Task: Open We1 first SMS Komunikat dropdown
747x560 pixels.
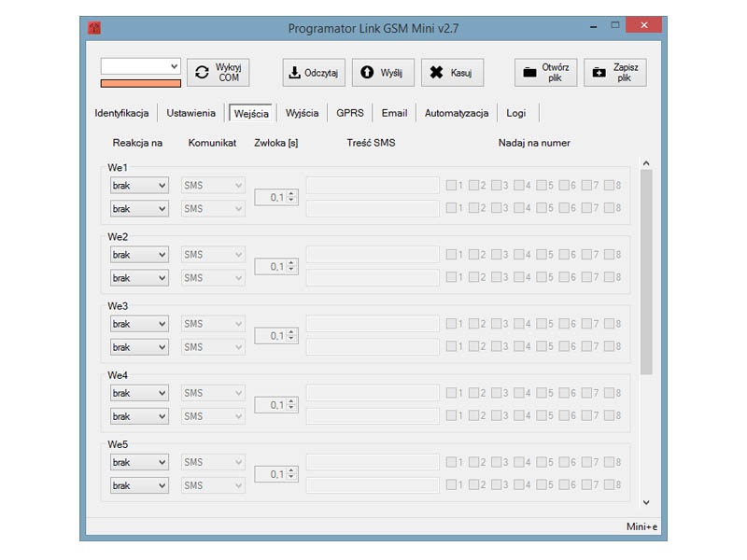Action: 213,185
